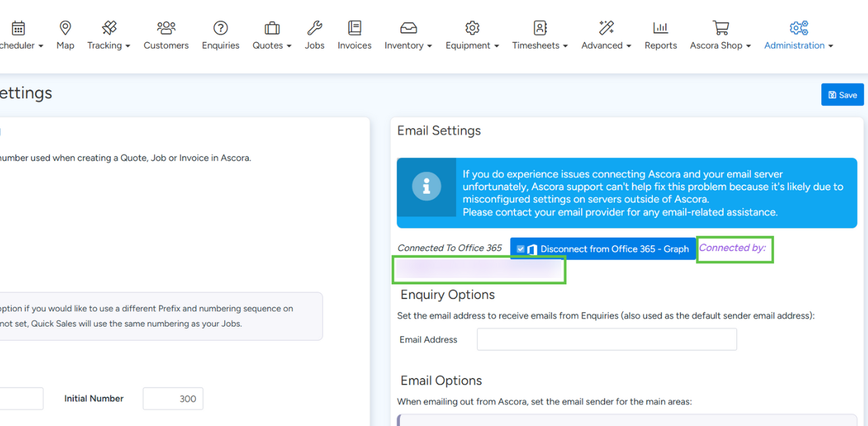
Task: Open the Tracking menu
Action: click(109, 45)
